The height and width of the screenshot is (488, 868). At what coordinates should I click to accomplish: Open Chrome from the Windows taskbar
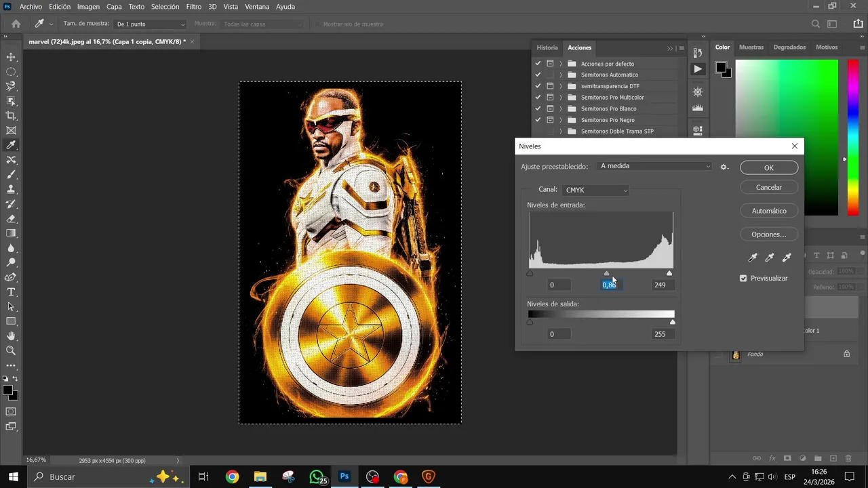[232, 476]
